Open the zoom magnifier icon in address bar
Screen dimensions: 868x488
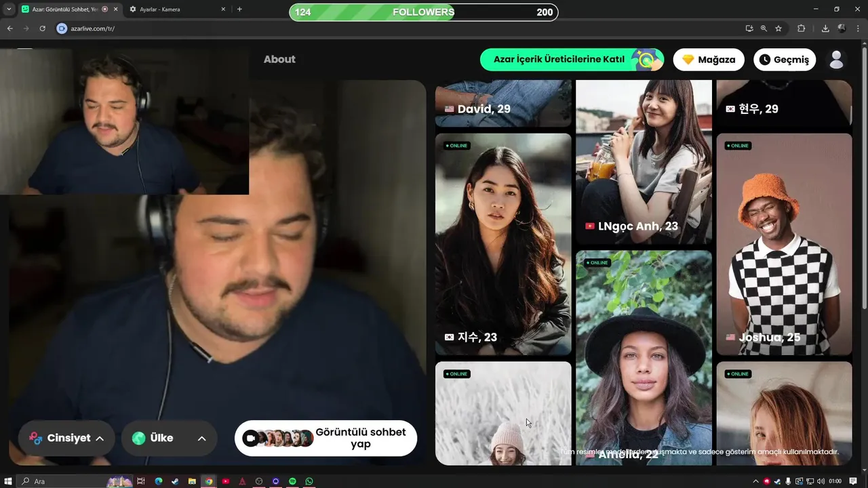764,28
